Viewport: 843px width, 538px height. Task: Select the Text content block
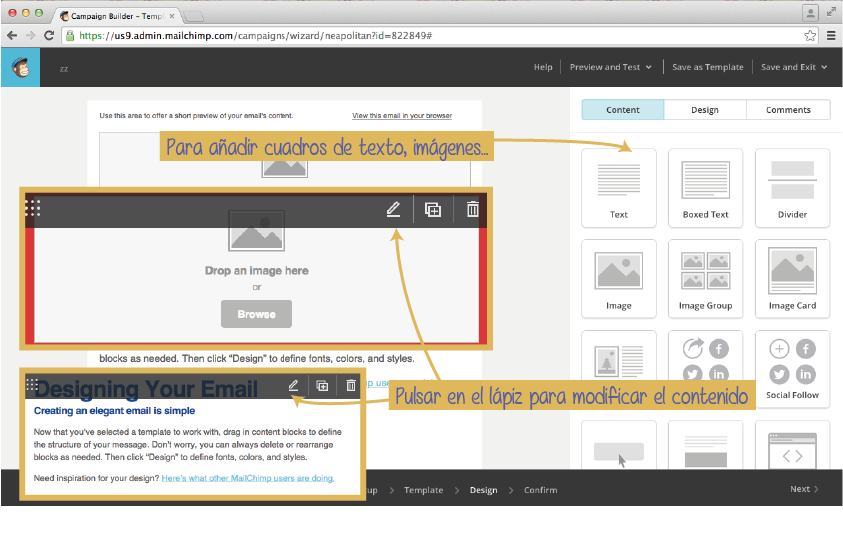coord(619,188)
